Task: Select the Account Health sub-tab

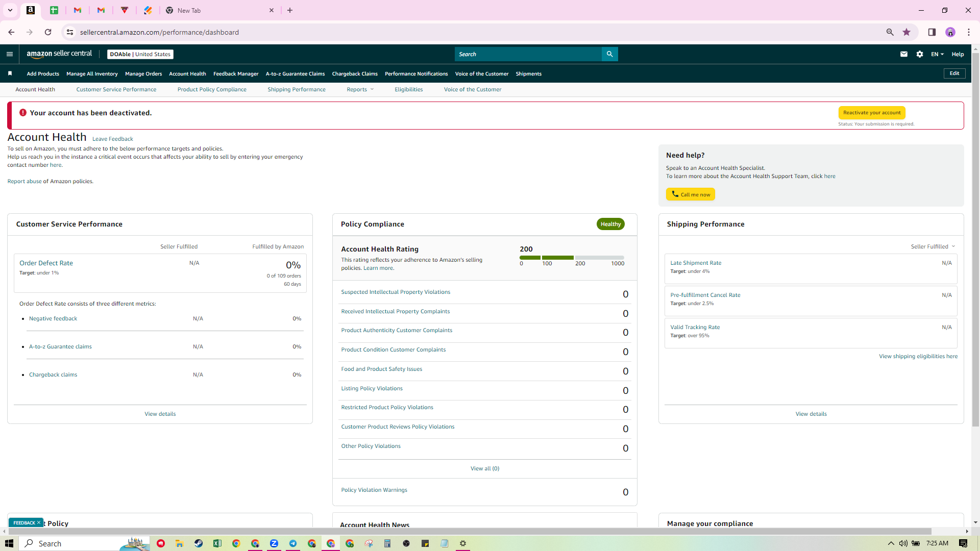Action: (35, 89)
